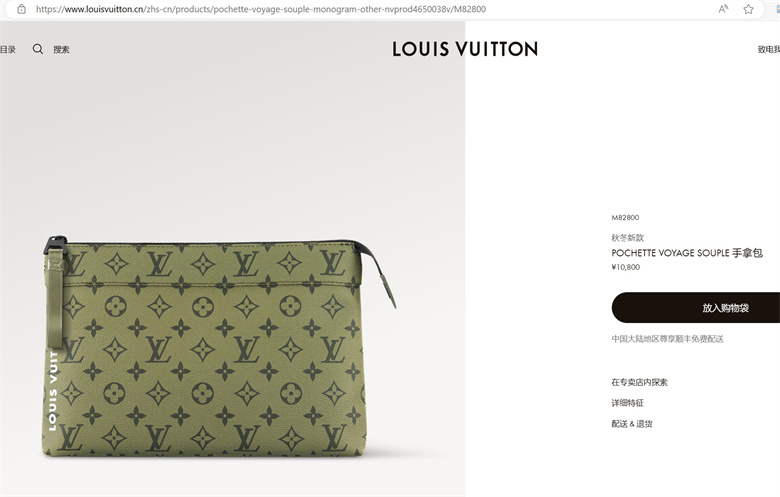Toggle Read Aloud icon in address bar
Viewport: 780px width, 497px height.
pos(723,9)
